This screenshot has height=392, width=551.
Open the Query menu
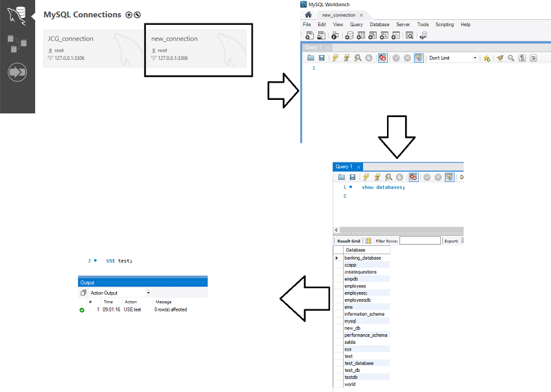356,25
